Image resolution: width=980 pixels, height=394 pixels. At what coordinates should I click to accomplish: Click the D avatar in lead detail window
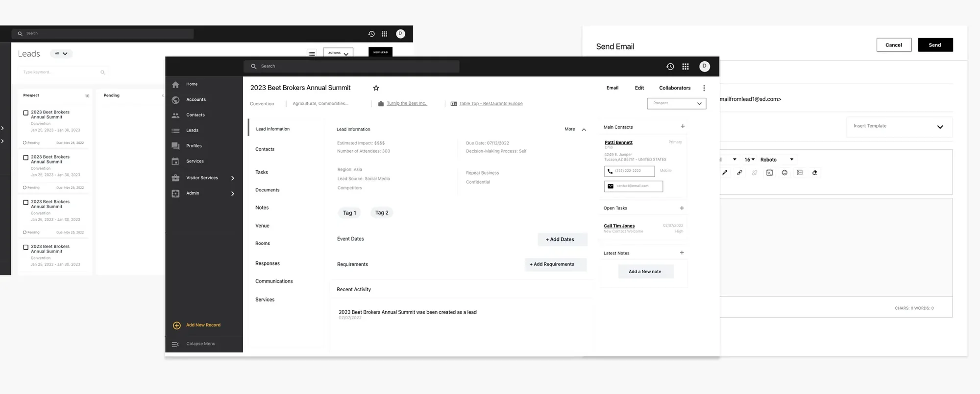705,67
